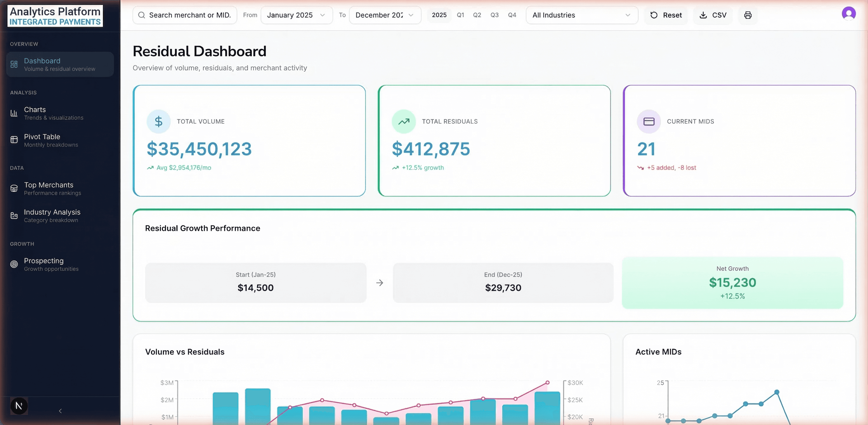
Task: Click the Active MIDs chart title
Action: pos(659,352)
